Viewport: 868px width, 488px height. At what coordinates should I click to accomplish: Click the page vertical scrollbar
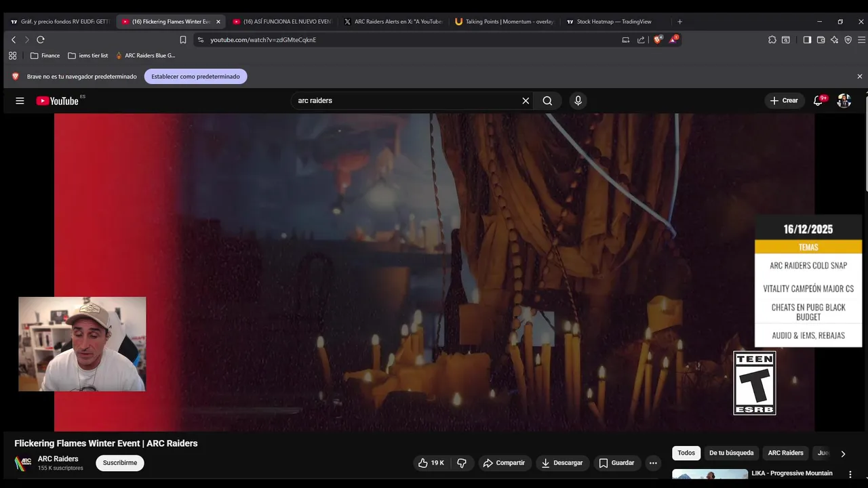[865, 142]
